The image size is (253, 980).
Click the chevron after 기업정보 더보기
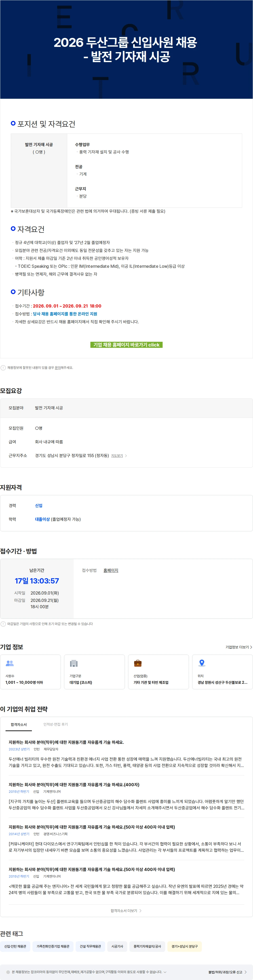click(251, 647)
